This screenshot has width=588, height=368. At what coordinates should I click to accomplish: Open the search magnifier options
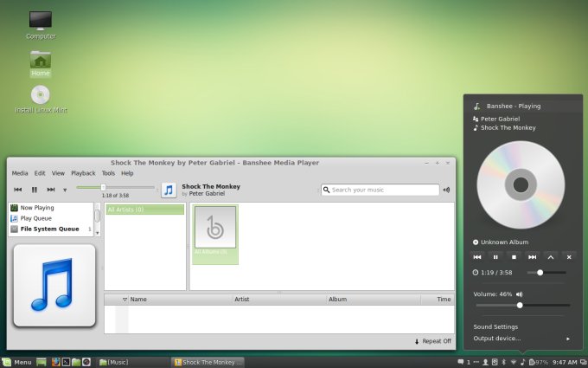(x=326, y=190)
